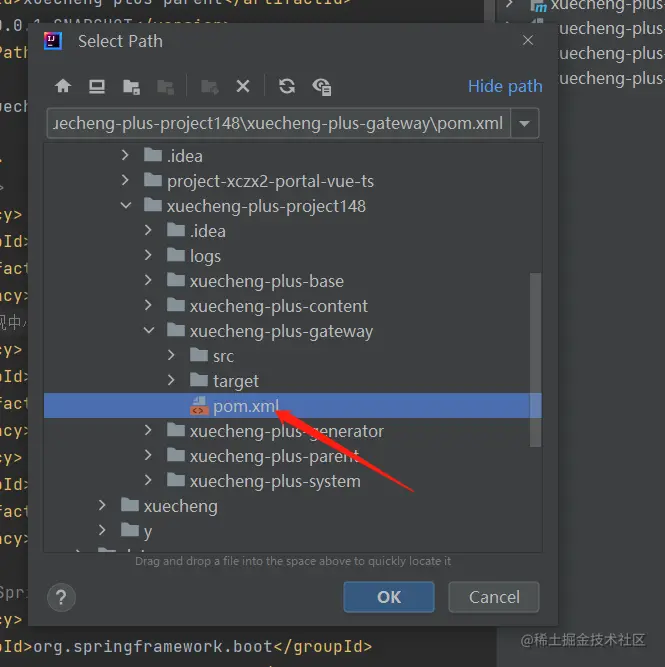The height and width of the screenshot is (667, 665).
Task: Open the help question mark button
Action: coord(61,597)
